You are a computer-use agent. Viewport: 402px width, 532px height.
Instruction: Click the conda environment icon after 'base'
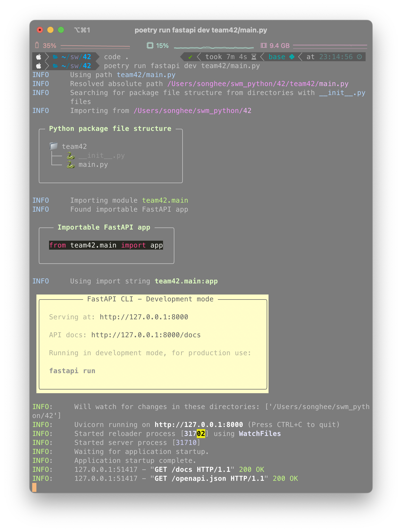292,57
